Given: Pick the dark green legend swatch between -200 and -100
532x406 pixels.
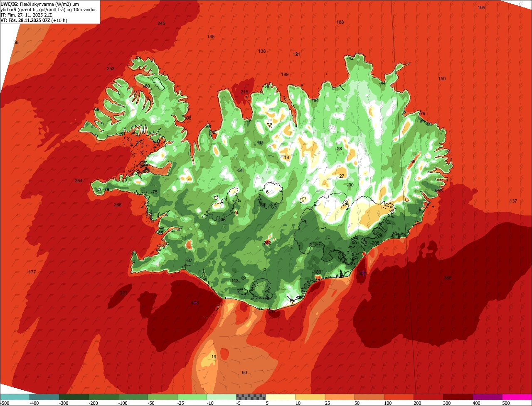Looking at the screenshot, I should tap(103, 397).
